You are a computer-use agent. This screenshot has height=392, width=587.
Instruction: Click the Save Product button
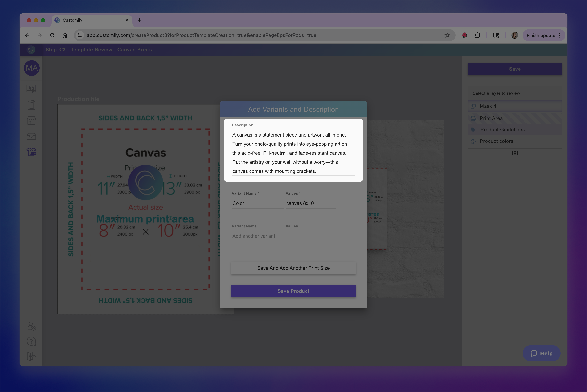pos(293,291)
